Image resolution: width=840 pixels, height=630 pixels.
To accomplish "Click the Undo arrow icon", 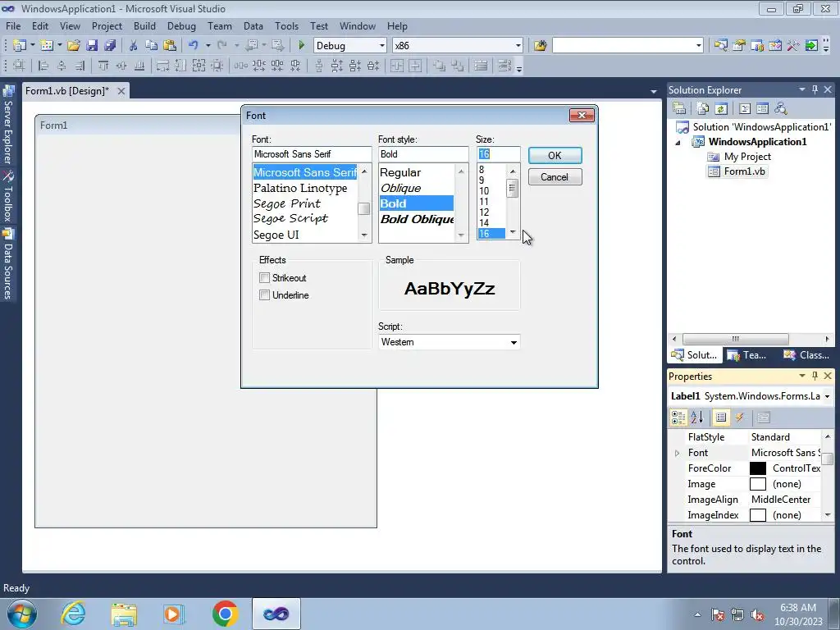I will (x=194, y=46).
